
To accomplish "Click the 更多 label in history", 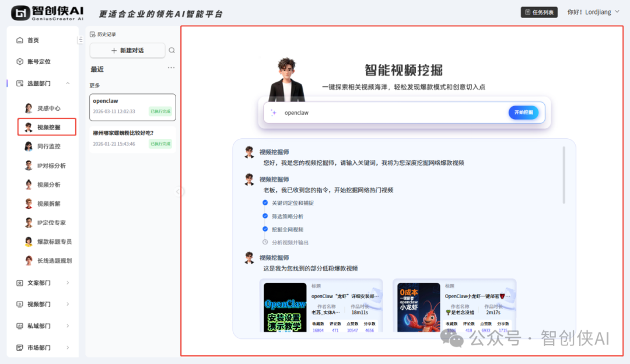I will [95, 86].
